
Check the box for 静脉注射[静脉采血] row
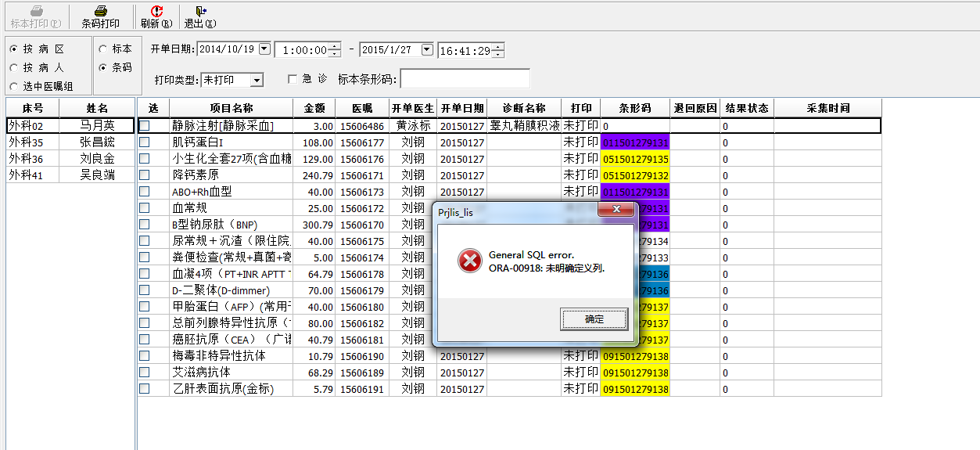[145, 125]
